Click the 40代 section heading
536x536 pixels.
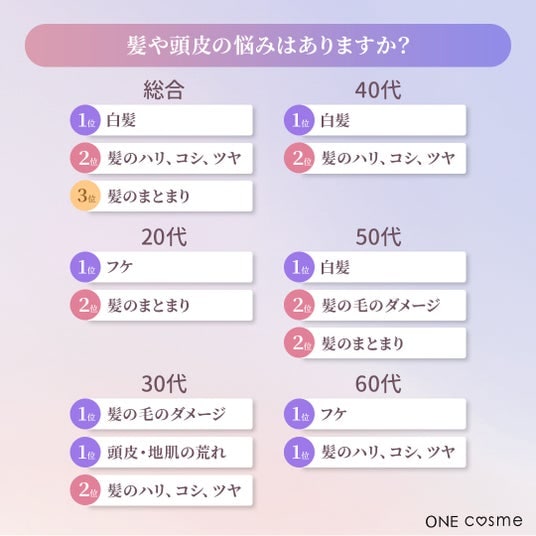[378, 90]
